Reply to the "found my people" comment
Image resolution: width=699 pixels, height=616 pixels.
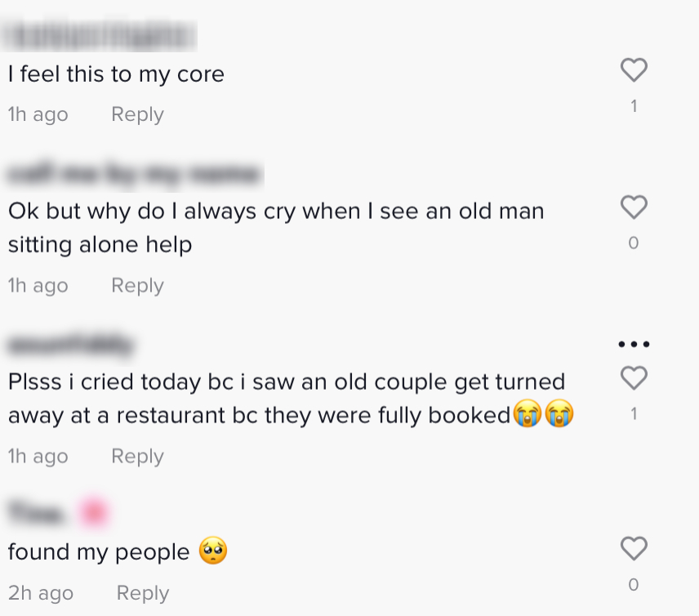pyautogui.click(x=143, y=593)
